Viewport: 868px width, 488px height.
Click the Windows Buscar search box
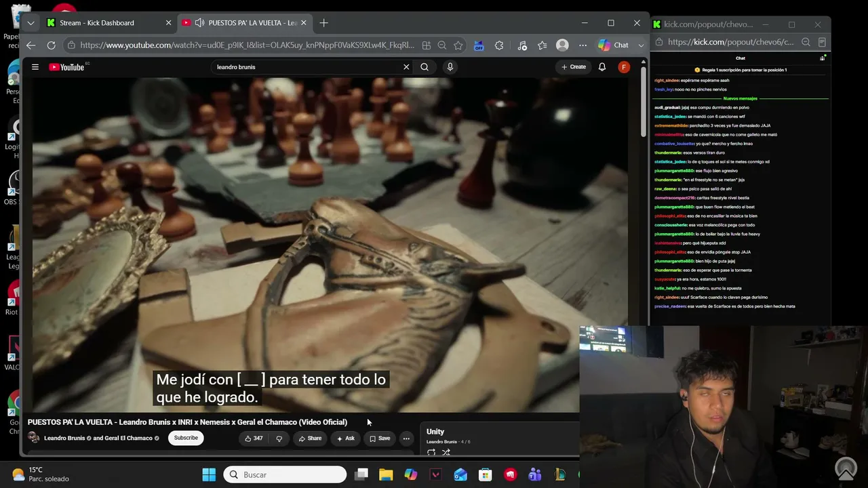tap(285, 474)
